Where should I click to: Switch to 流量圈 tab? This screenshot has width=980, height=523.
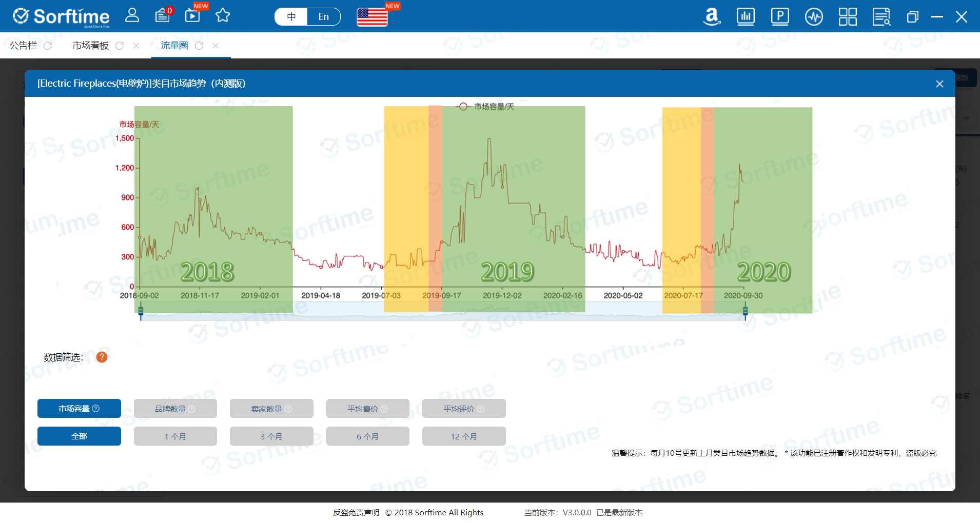click(174, 46)
